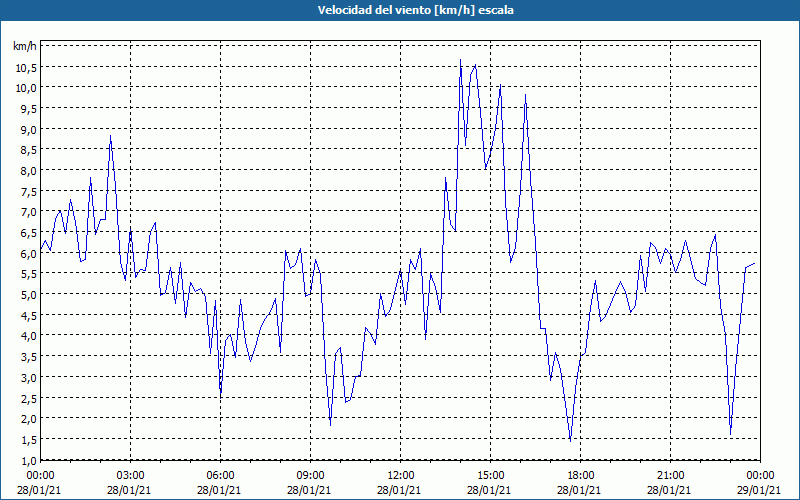Click the wind speed dip near 23:00

click(x=731, y=435)
